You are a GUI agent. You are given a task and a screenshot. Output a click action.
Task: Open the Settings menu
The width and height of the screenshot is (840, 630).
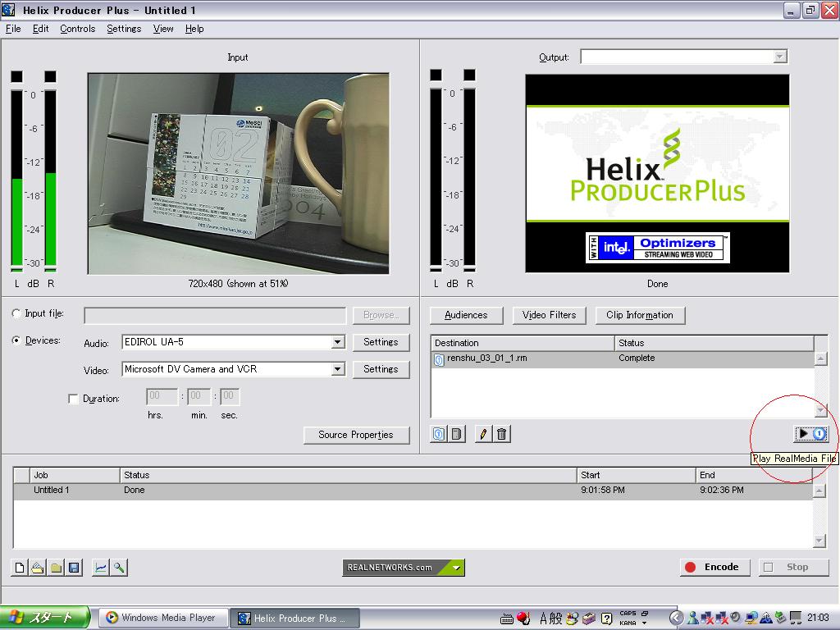124,29
